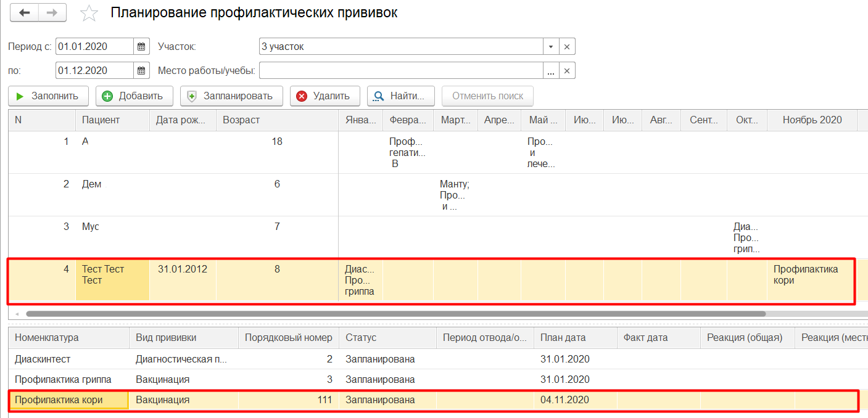Clear the Место работы/учебы field
The image size is (868, 418).
pyautogui.click(x=567, y=70)
